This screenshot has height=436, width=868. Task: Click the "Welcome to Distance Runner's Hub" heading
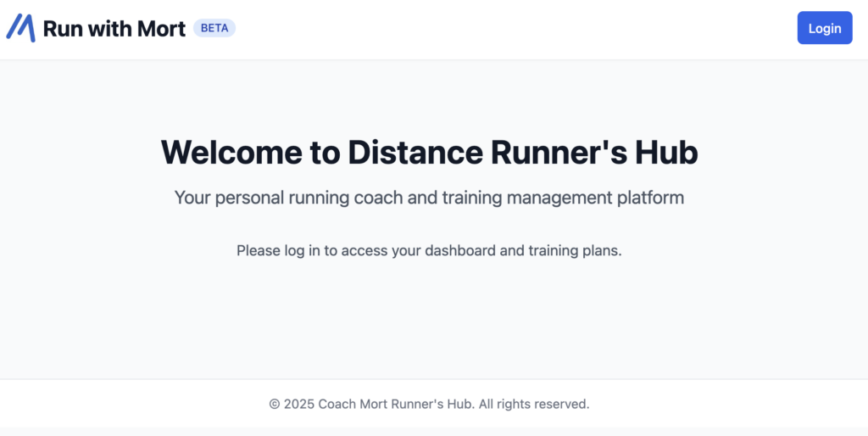429,153
